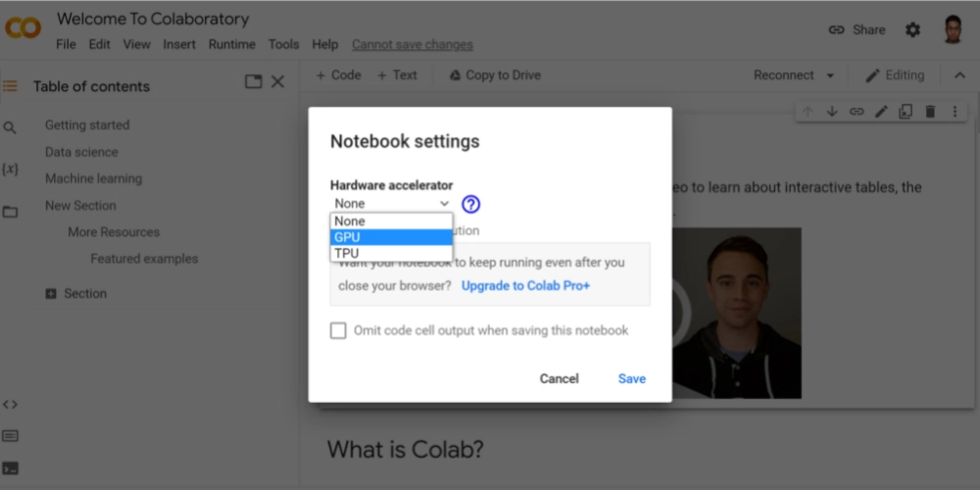Select GPU from the accelerator list
The image size is (980, 490).
pos(391,237)
